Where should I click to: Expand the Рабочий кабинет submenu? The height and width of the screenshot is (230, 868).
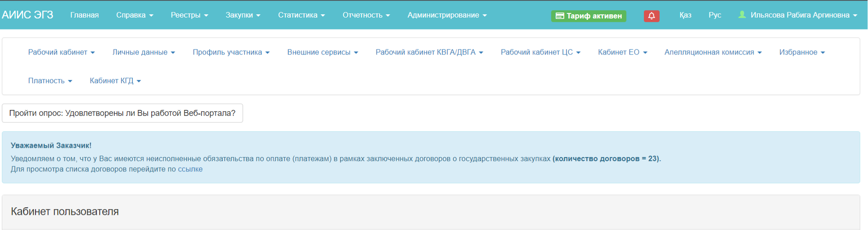(61, 52)
